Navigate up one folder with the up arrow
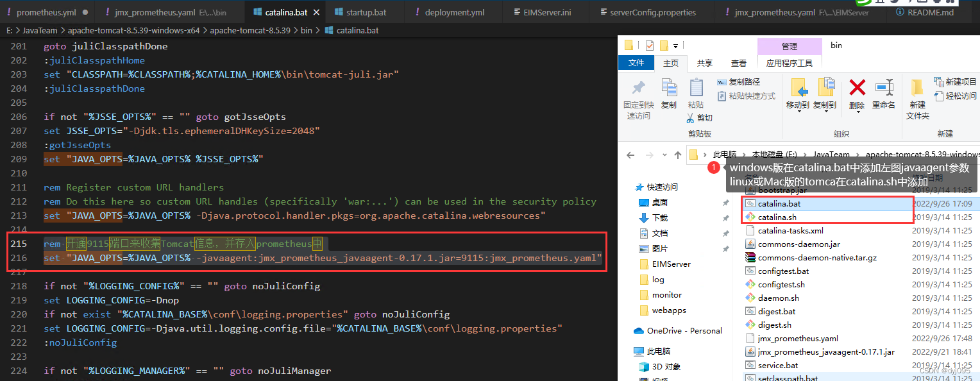980x381 pixels. pyautogui.click(x=677, y=155)
